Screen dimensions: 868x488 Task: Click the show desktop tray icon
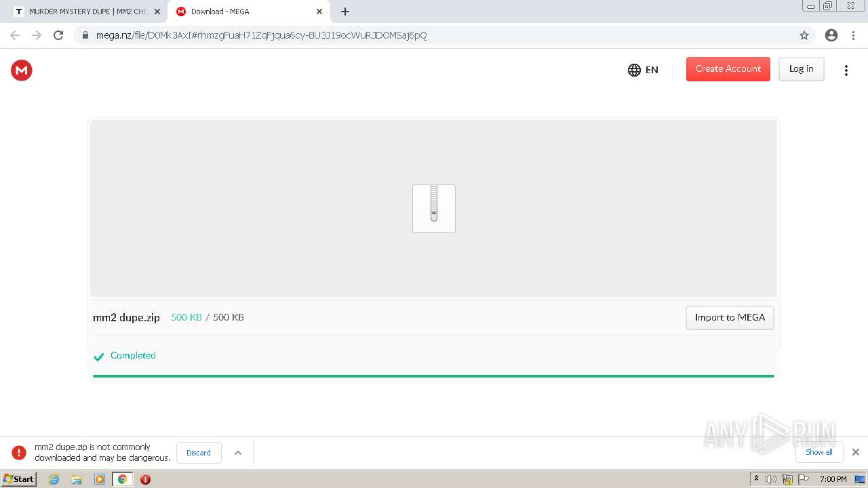click(x=860, y=479)
